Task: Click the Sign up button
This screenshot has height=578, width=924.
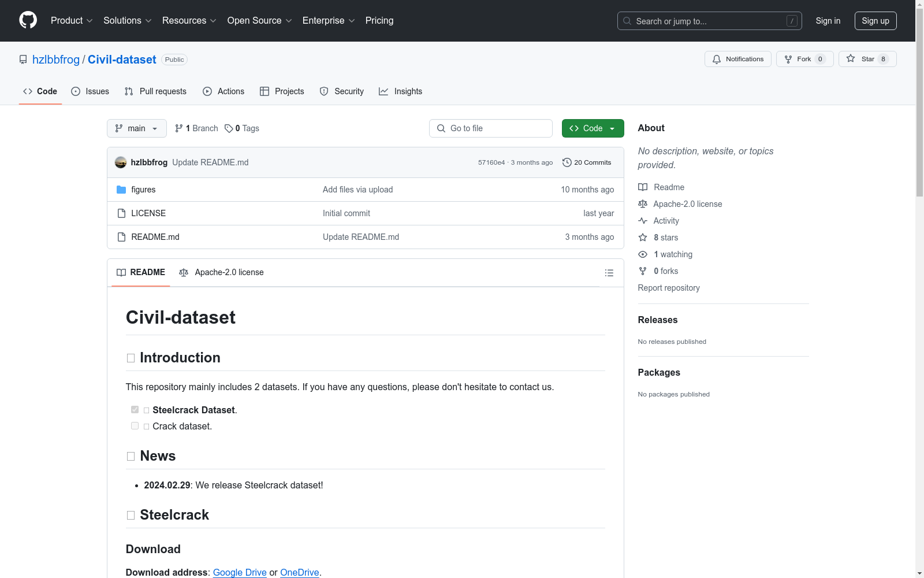Action: click(875, 21)
